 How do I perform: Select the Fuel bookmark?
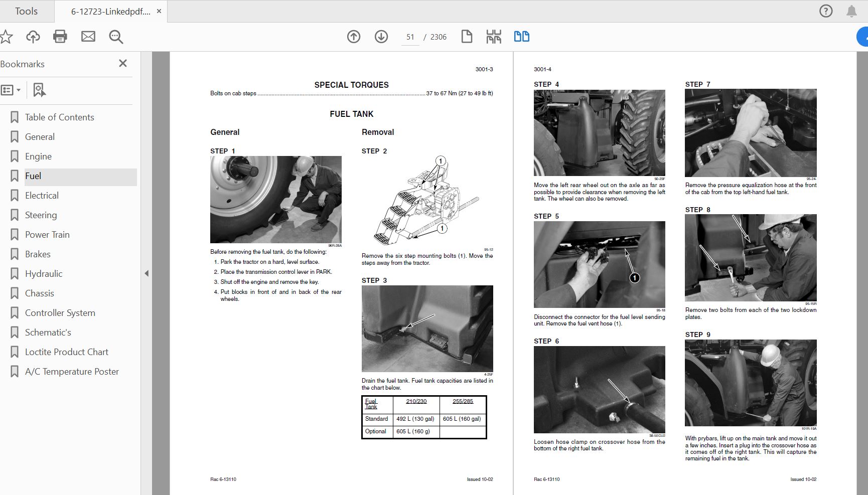click(33, 176)
